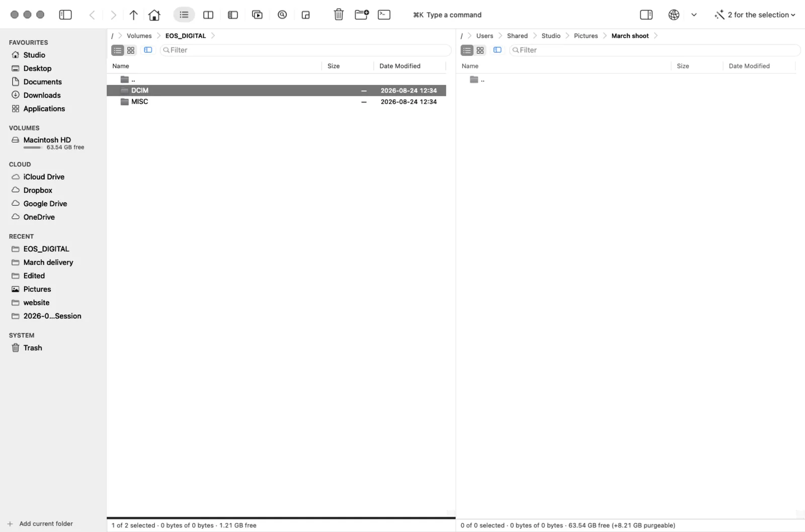This screenshot has height=532, width=805.
Task: Open Google Drive cloud location
Action: click(x=45, y=204)
